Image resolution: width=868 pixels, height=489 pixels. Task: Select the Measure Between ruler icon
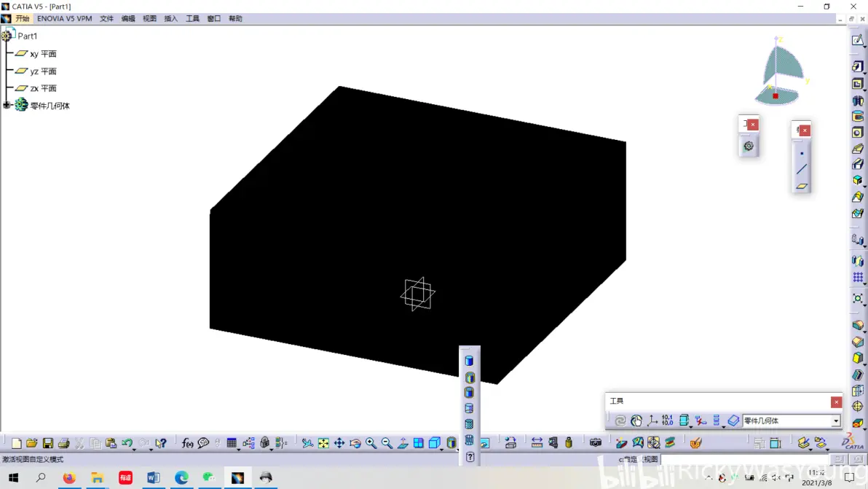pyautogui.click(x=537, y=443)
